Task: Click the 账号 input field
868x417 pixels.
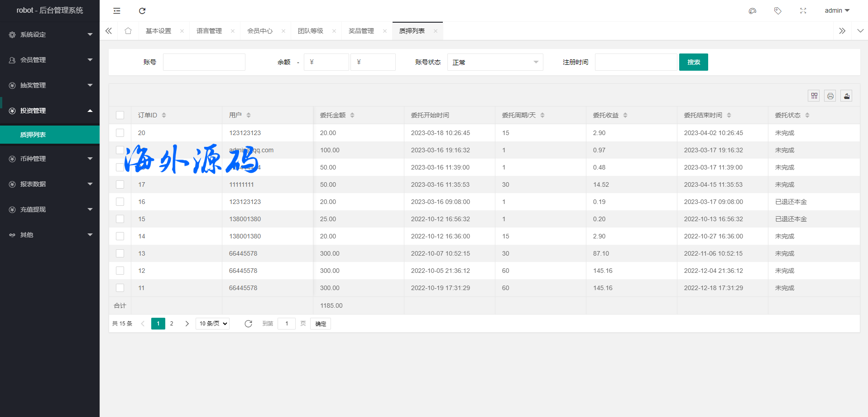Action: [204, 62]
